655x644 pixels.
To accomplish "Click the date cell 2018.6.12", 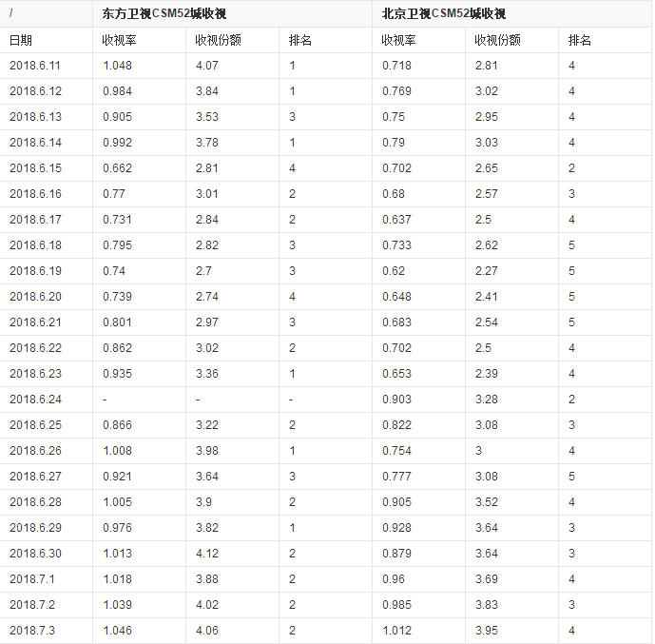I will tap(35, 91).
